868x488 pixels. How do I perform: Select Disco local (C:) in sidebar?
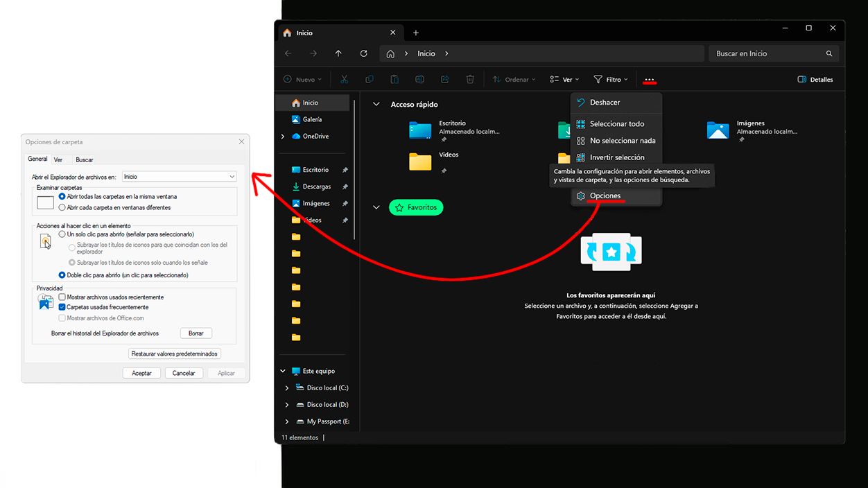point(328,387)
